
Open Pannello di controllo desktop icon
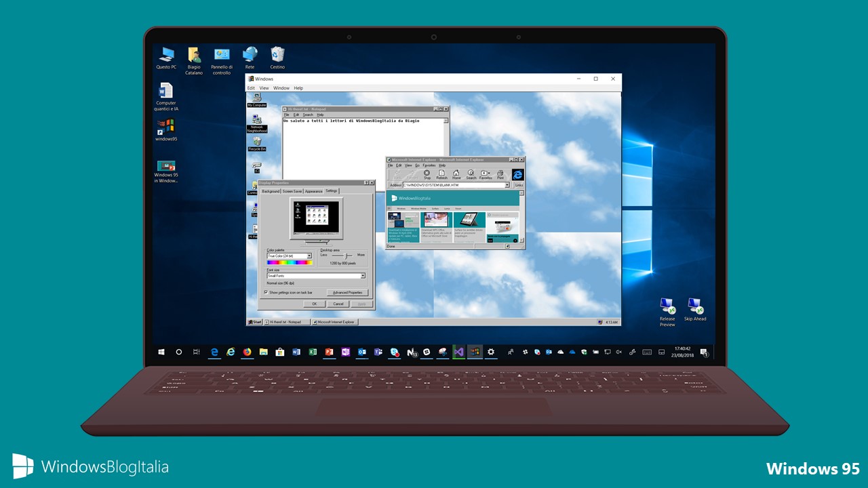[x=222, y=60]
